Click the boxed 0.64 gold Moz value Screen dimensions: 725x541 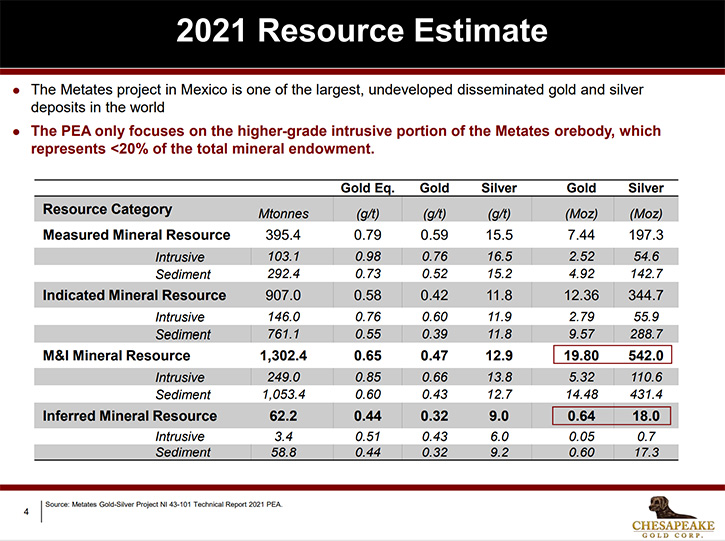(581, 416)
